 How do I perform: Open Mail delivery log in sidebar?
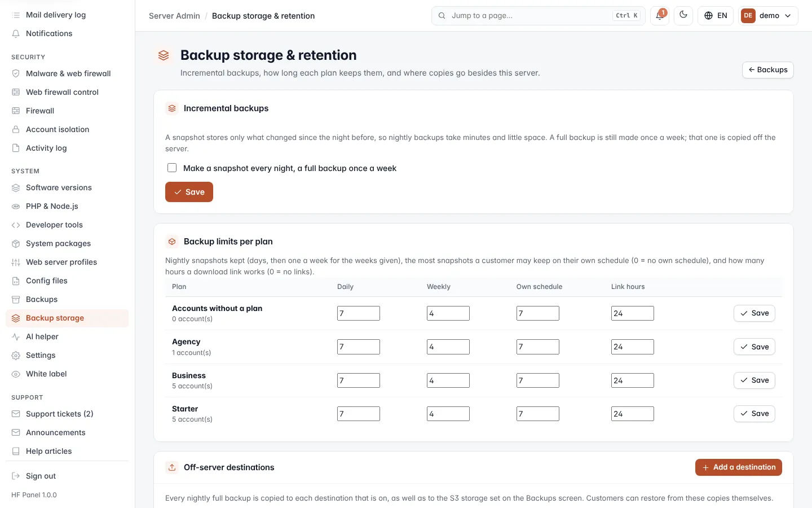[x=67, y=15]
